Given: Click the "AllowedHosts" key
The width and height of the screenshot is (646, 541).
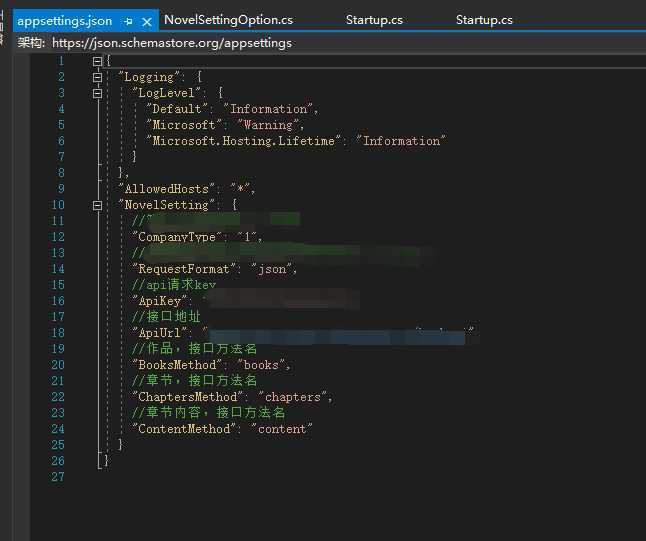Looking at the screenshot, I should click(x=166, y=189).
